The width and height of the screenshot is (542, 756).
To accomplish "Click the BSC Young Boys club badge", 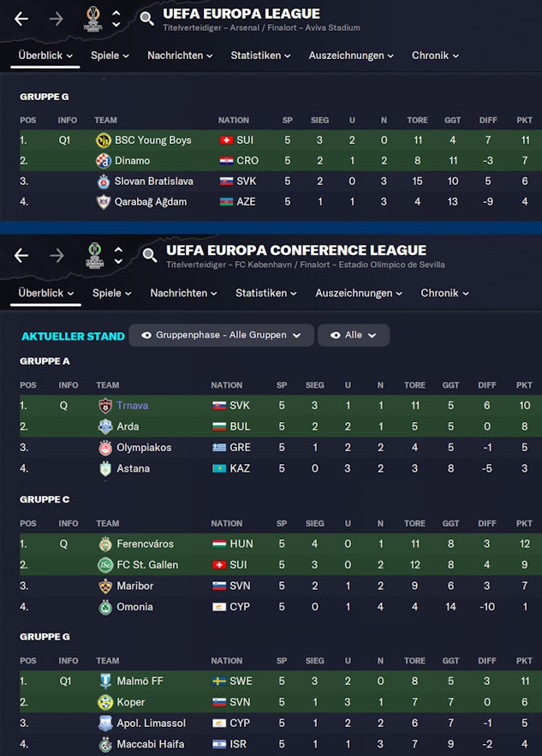I will (104, 140).
